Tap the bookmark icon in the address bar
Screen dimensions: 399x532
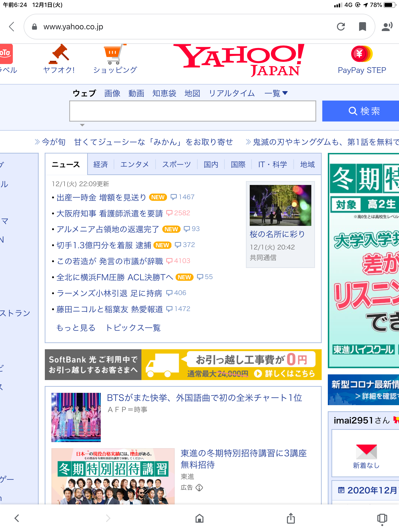point(362,27)
